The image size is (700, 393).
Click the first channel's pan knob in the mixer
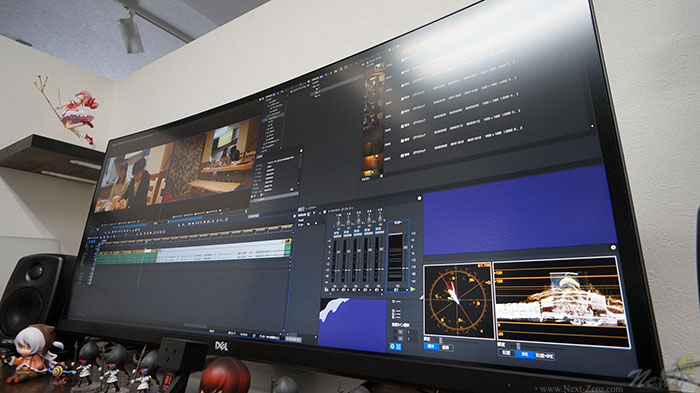(x=338, y=222)
